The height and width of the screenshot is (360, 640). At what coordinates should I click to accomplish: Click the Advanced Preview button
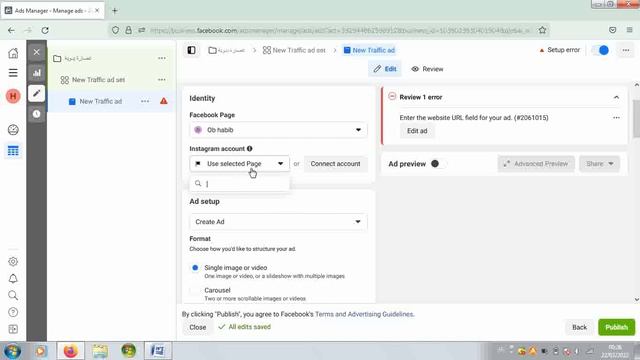point(536,164)
